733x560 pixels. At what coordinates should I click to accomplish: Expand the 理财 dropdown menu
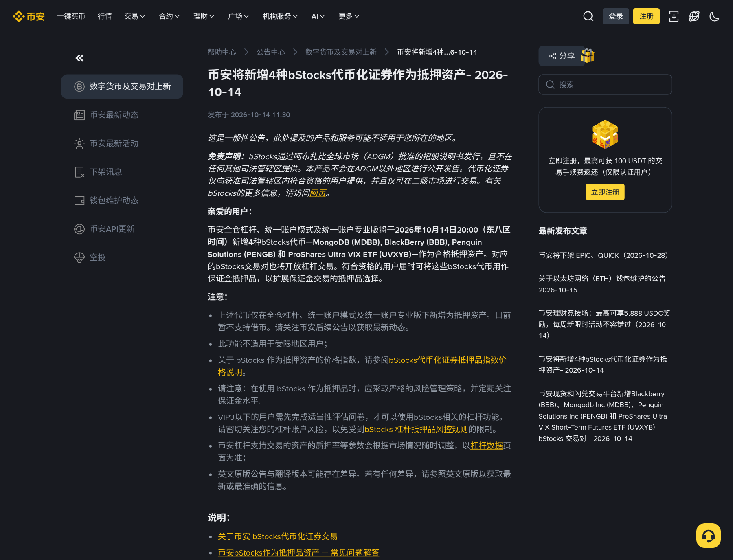coord(204,16)
